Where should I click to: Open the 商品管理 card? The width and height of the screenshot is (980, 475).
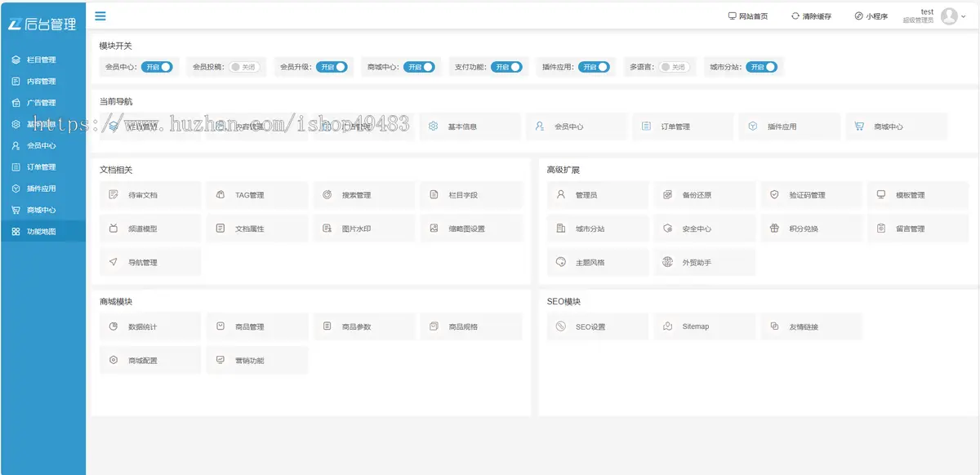pyautogui.click(x=257, y=326)
